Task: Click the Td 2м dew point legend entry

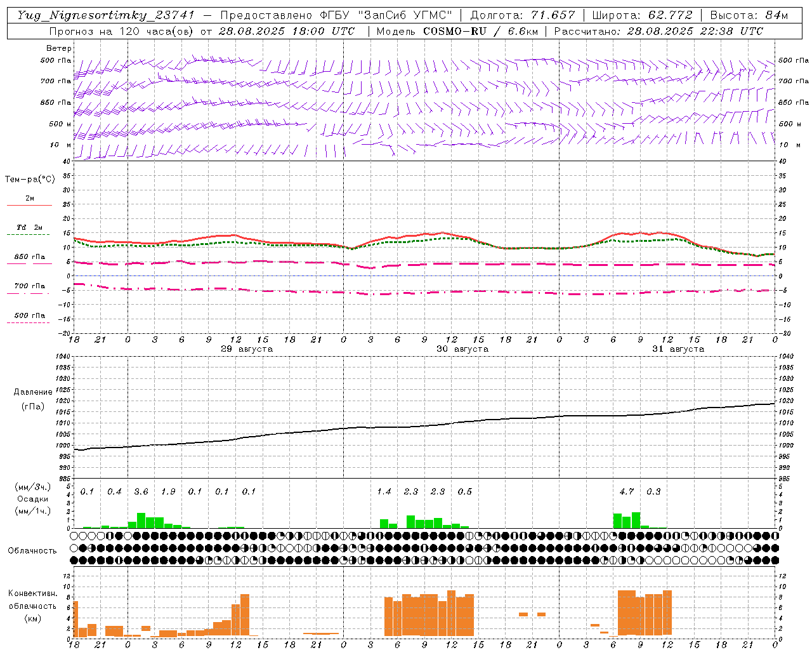Action: pos(29,227)
